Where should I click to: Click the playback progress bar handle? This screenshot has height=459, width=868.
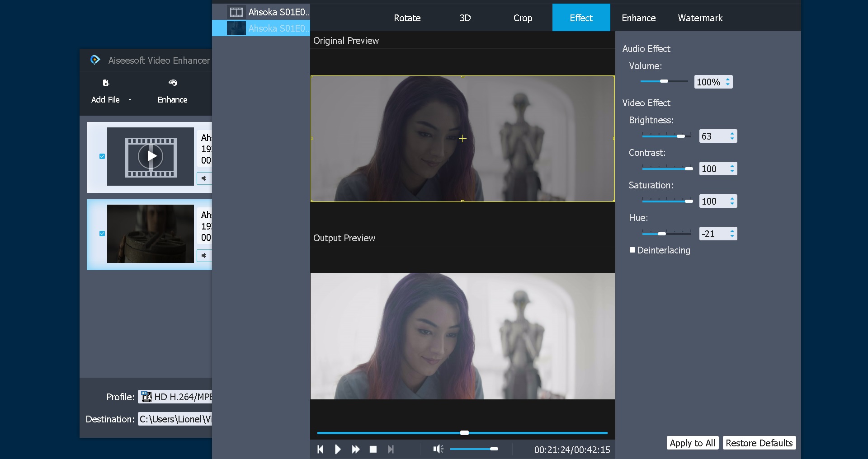click(x=464, y=433)
